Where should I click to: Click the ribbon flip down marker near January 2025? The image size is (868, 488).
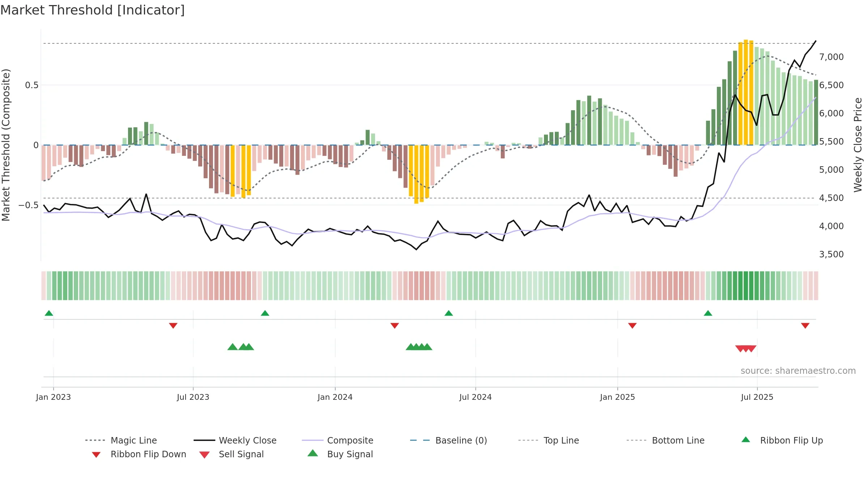(632, 326)
